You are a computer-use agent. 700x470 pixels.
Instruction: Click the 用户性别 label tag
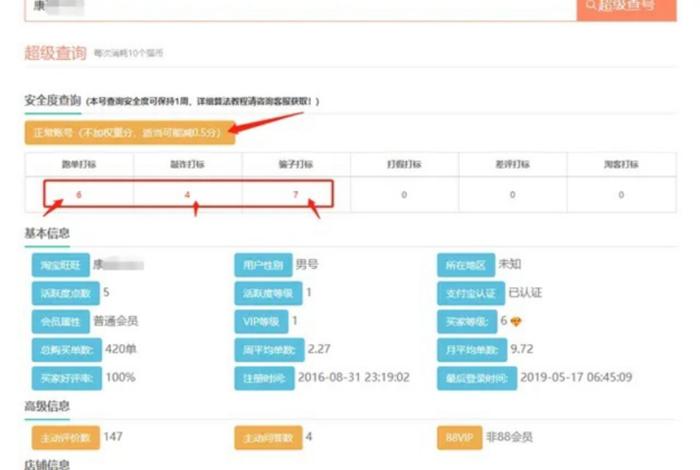click(263, 265)
